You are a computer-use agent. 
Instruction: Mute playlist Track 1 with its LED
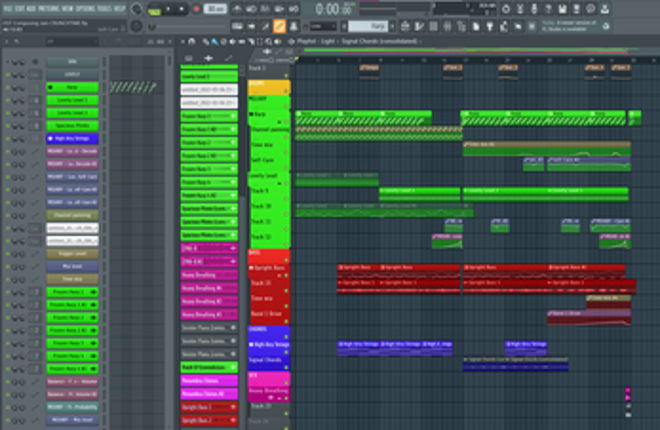tap(286, 76)
